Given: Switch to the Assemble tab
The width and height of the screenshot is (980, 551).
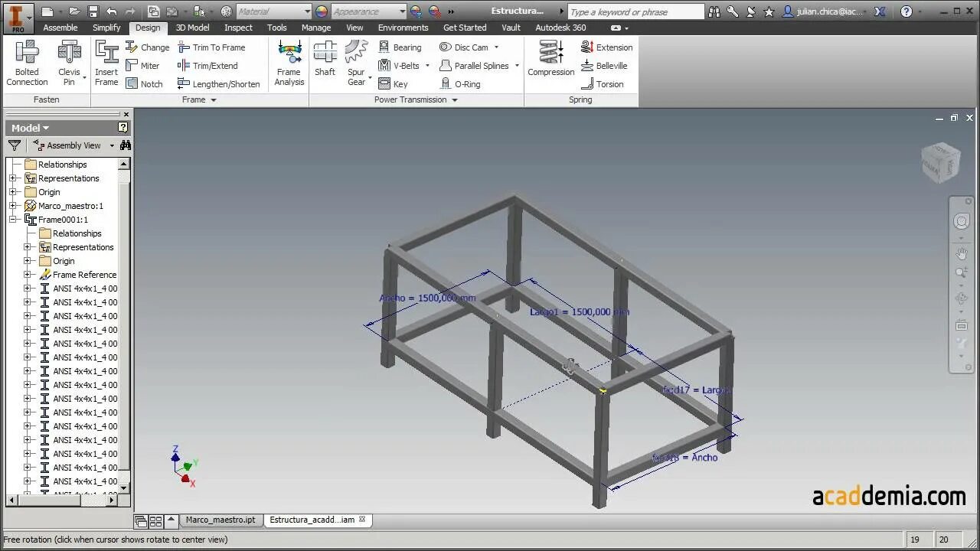Looking at the screenshot, I should point(60,28).
